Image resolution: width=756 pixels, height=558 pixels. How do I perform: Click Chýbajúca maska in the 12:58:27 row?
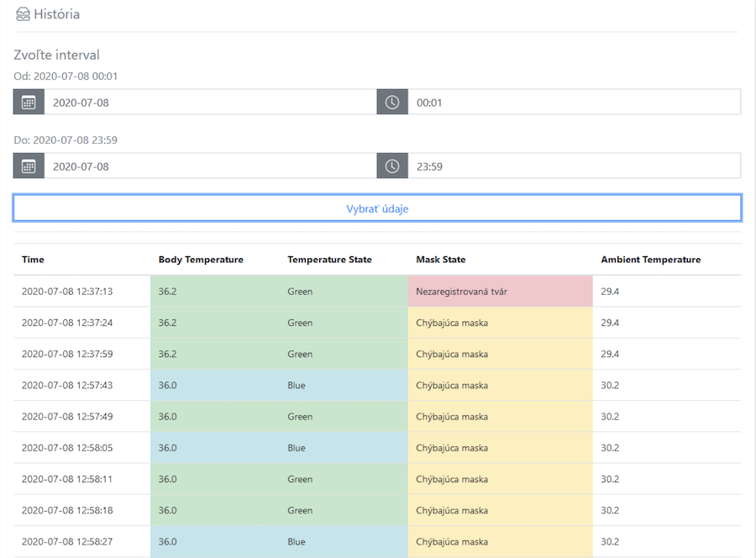(x=452, y=541)
